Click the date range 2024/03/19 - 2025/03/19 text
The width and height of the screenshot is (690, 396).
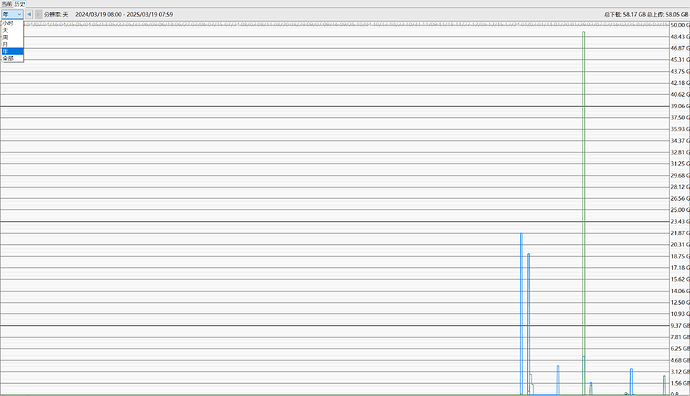124,15
